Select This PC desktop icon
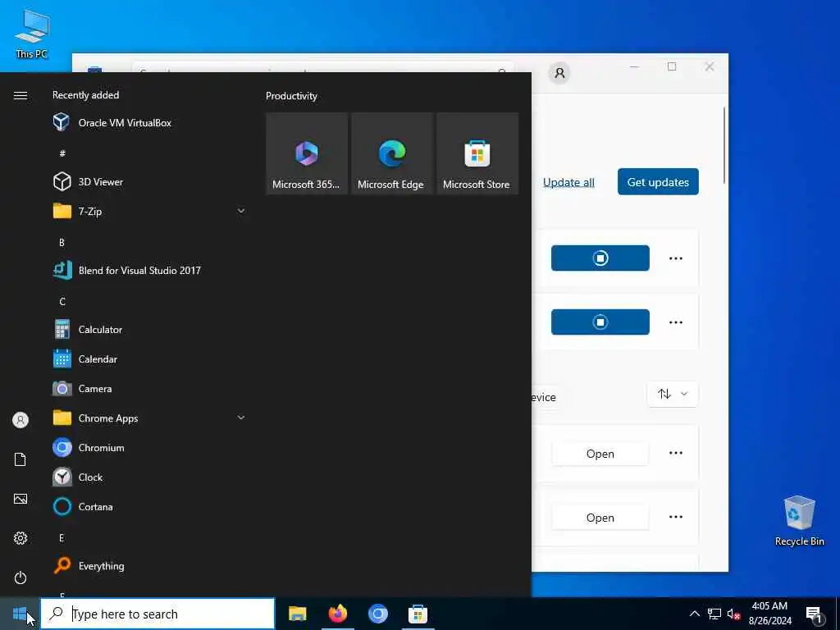 (32, 33)
